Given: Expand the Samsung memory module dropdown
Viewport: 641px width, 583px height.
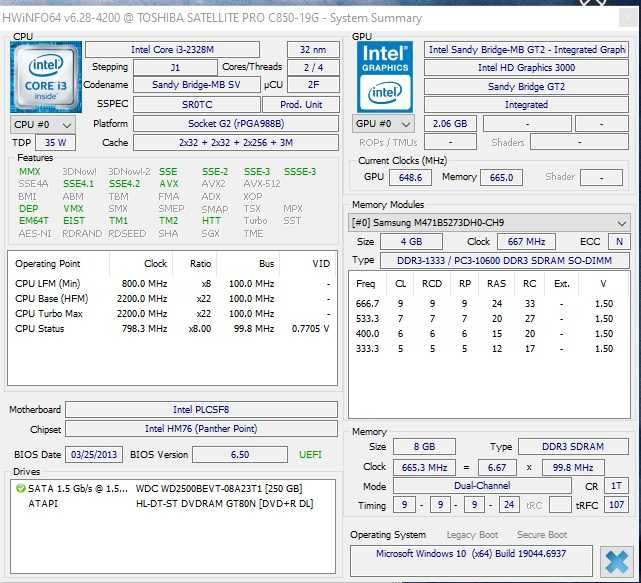Looking at the screenshot, I should [489, 223].
